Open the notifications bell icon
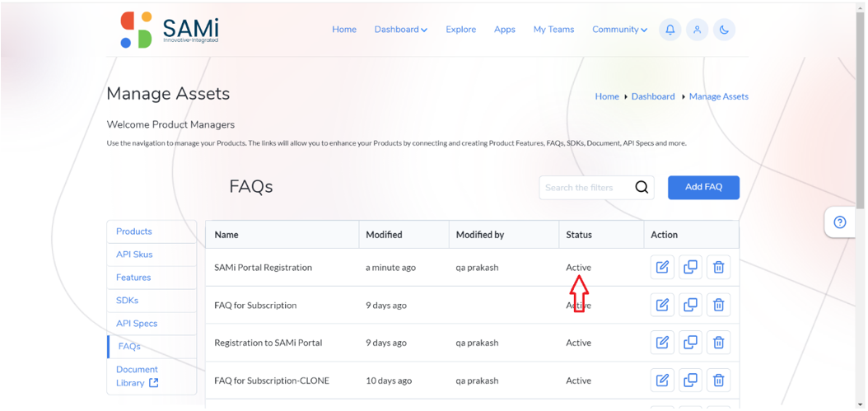Screen dimensions: 868x411 pos(670,30)
